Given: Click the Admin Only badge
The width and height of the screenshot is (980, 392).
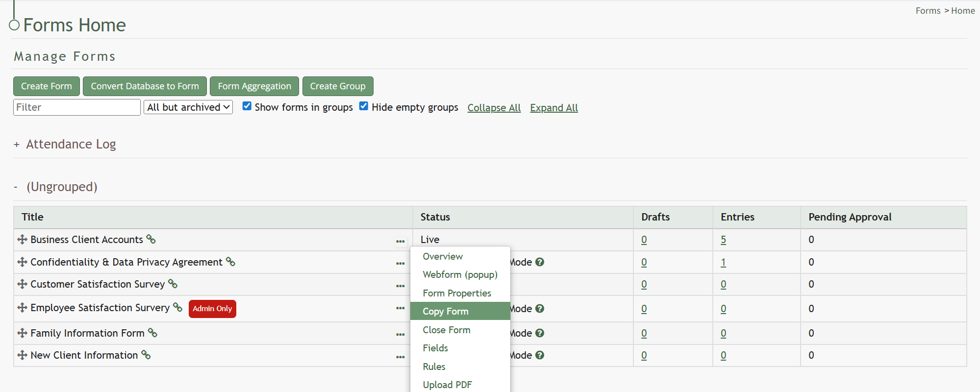Looking at the screenshot, I should [x=212, y=309].
